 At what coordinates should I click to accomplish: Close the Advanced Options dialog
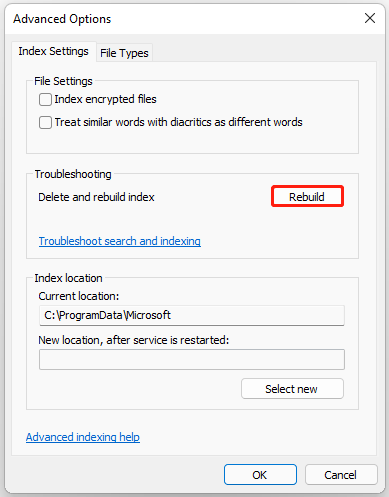(x=370, y=18)
